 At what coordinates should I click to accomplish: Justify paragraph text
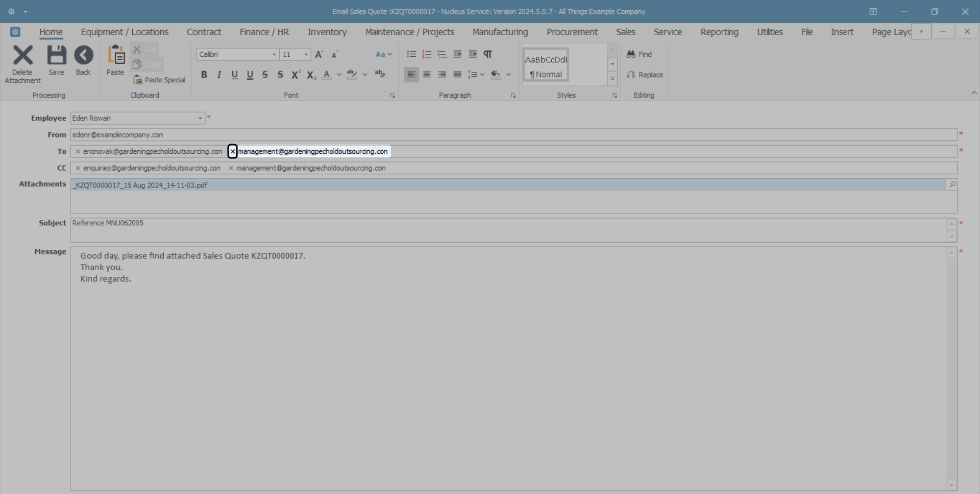click(457, 75)
